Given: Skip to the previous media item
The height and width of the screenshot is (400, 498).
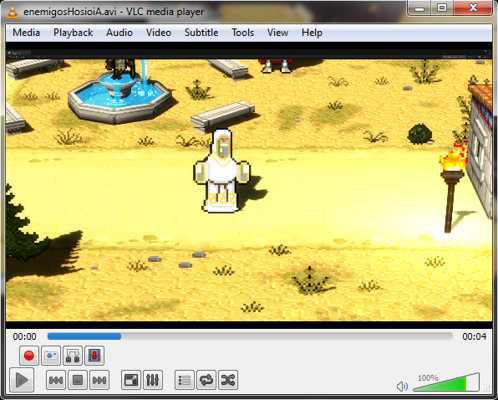Looking at the screenshot, I should pyautogui.click(x=56, y=380).
